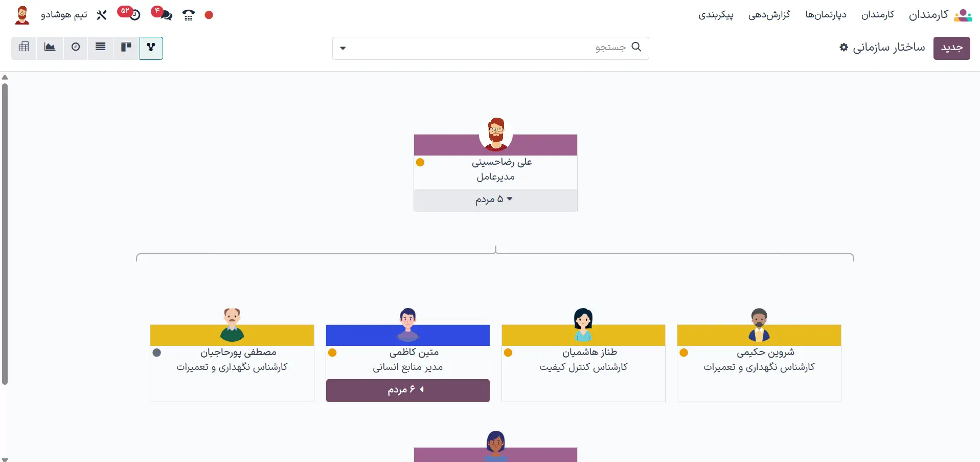This screenshot has height=462, width=980.
Task: Open the گزارش‌دهی menu
Action: pyautogui.click(x=769, y=15)
